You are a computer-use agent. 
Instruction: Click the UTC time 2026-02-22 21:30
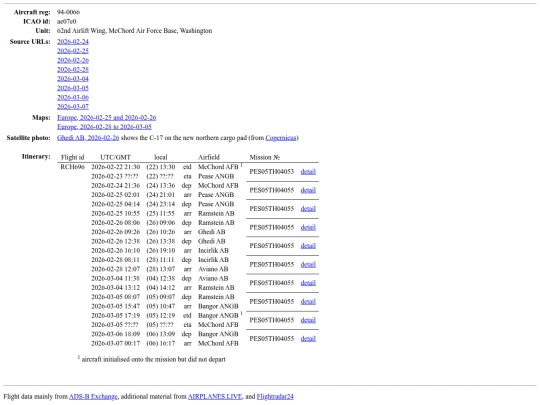click(x=115, y=167)
